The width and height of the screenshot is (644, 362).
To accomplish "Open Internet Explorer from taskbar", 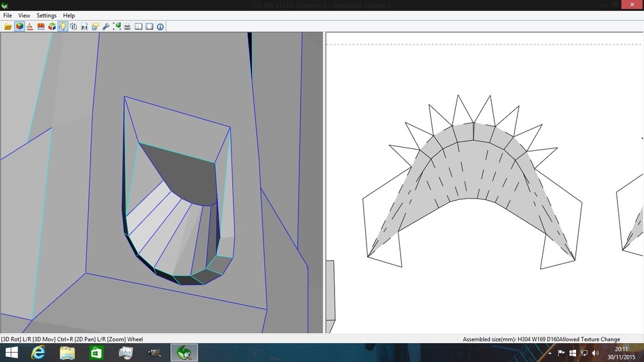I will tap(38, 353).
